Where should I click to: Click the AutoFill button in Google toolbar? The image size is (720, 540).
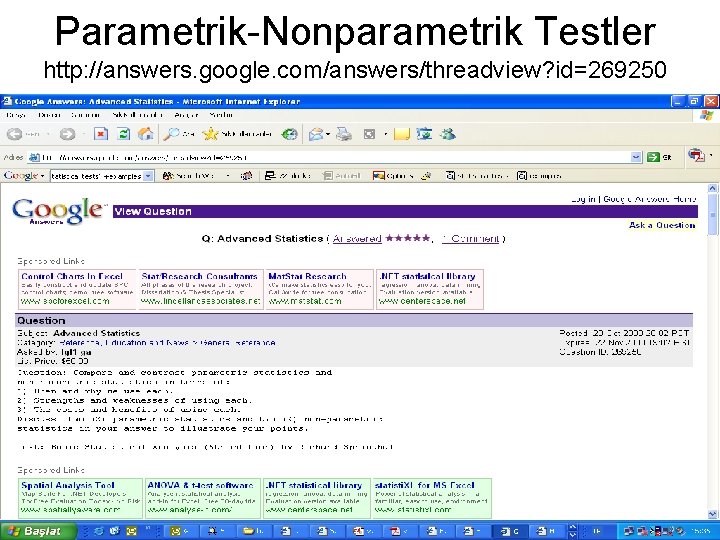[x=342, y=176]
